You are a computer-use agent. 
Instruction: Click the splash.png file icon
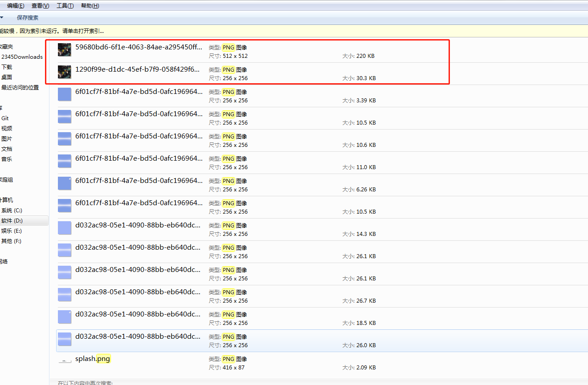click(65, 361)
